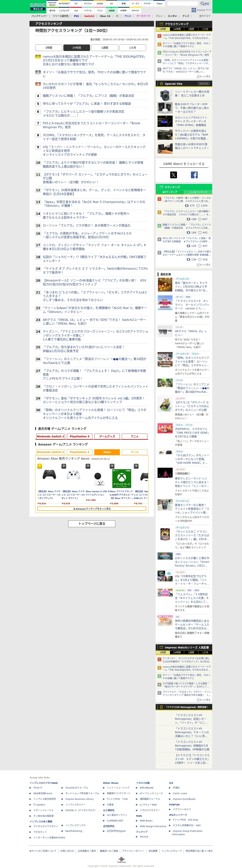242x868 pixels.
Task: Open the Xbox prepaid card product image
Action: pyautogui.click(x=122, y=478)
